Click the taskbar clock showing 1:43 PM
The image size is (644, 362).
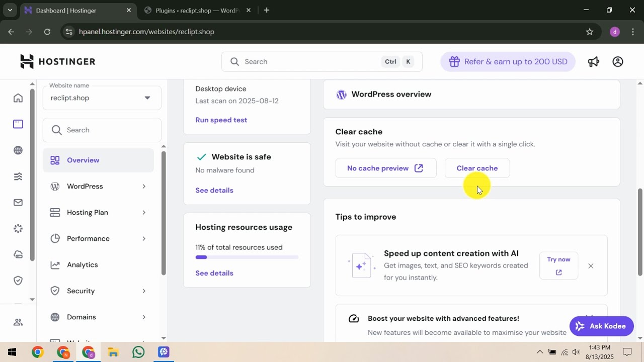click(599, 352)
